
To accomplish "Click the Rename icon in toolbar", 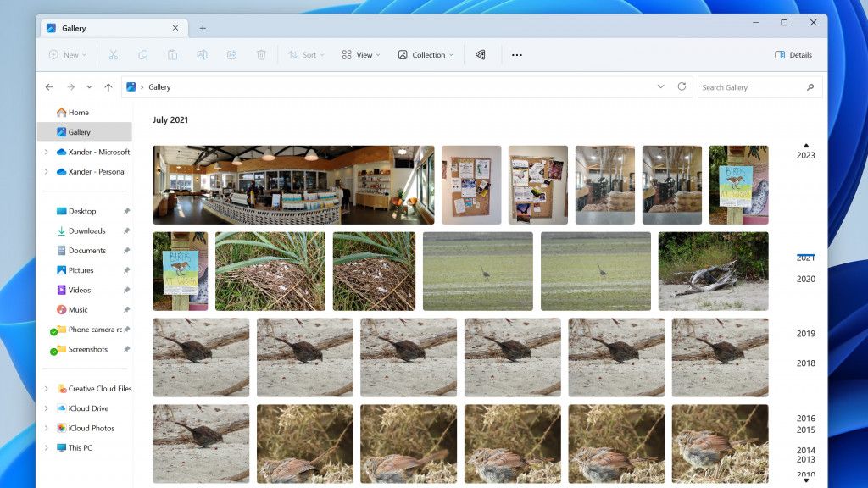I will tap(203, 54).
